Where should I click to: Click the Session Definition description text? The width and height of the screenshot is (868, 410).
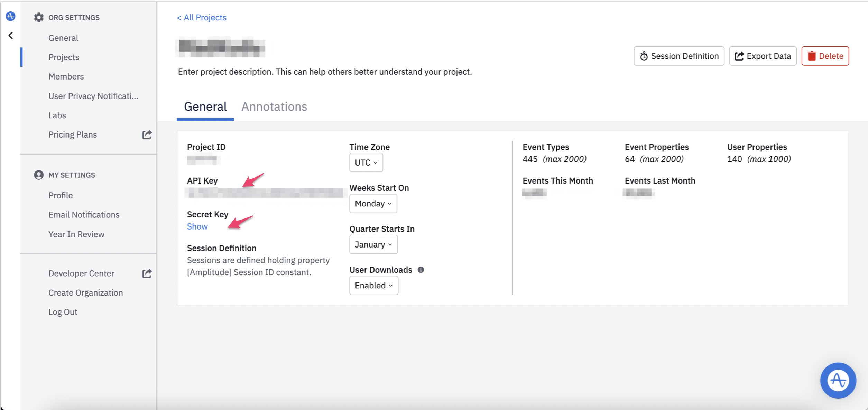point(258,266)
